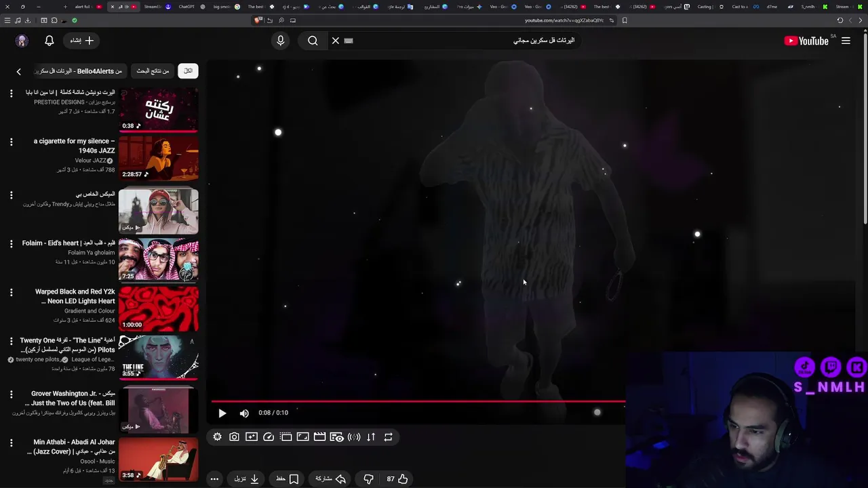This screenshot has height=488, width=868.
Task: Like the video with 87 likes
Action: coord(397,479)
